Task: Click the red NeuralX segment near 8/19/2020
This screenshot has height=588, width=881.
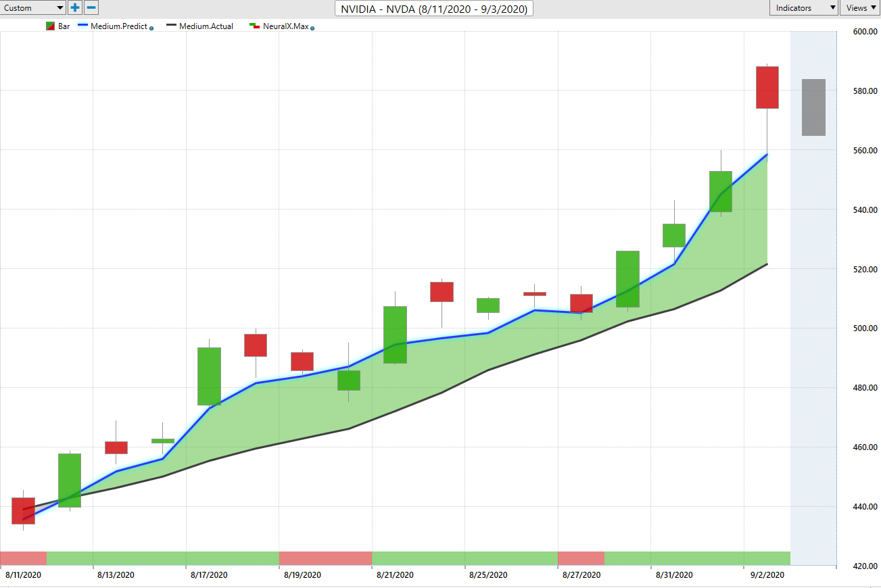Action: point(325,558)
